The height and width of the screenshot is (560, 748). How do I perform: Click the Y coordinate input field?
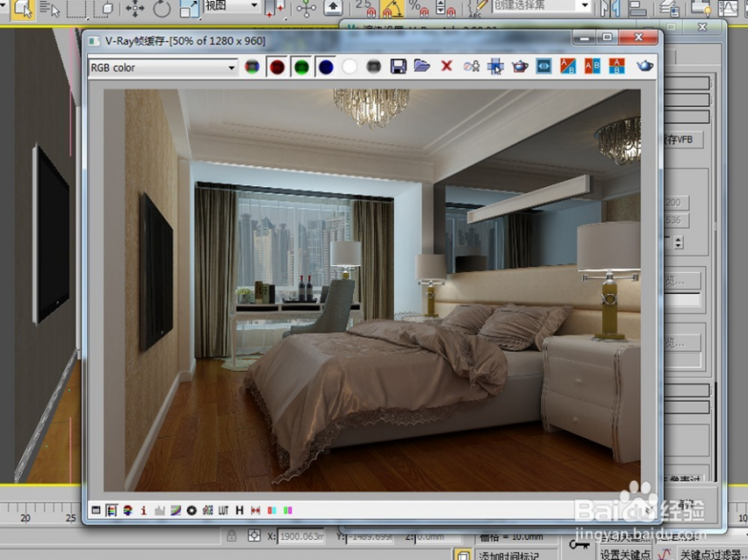[370, 537]
